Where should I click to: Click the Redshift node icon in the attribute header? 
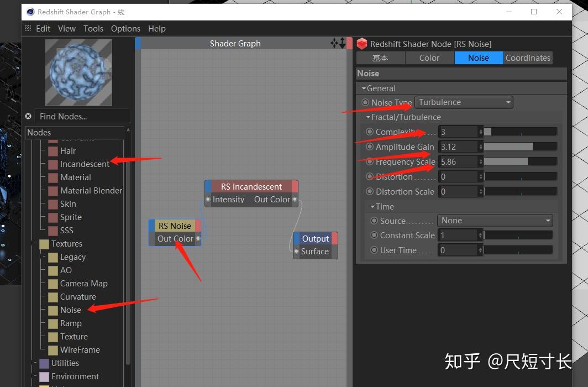(362, 44)
